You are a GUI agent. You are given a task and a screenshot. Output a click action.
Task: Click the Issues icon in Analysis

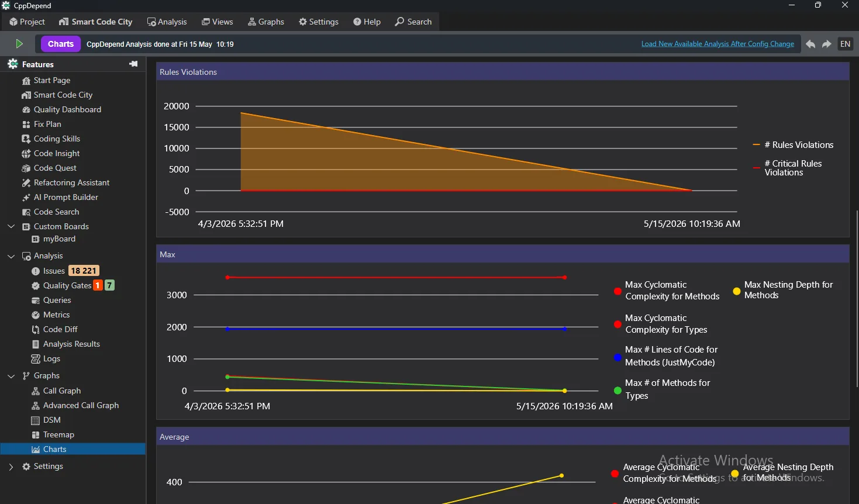tap(36, 271)
